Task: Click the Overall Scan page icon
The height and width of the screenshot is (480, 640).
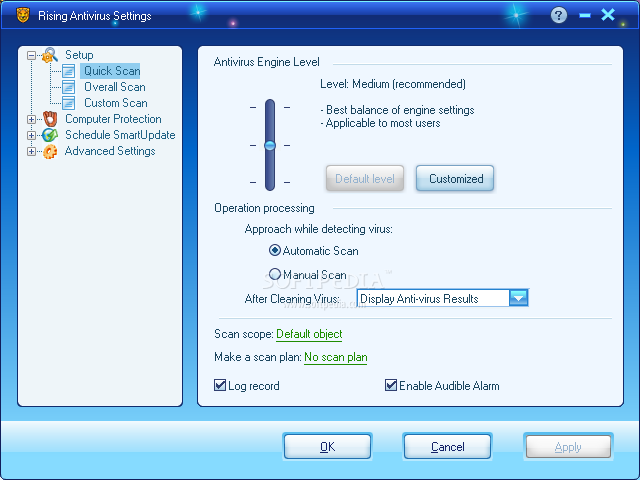Action: 69,87
